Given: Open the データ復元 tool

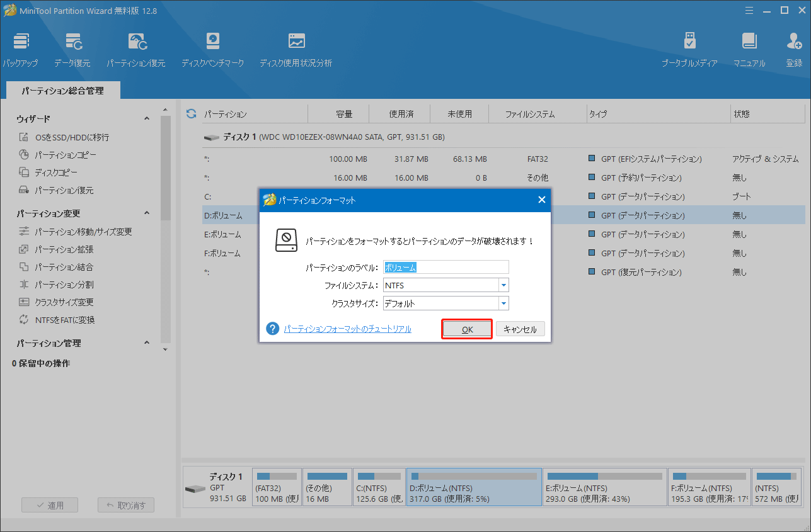Looking at the screenshot, I should [x=72, y=50].
